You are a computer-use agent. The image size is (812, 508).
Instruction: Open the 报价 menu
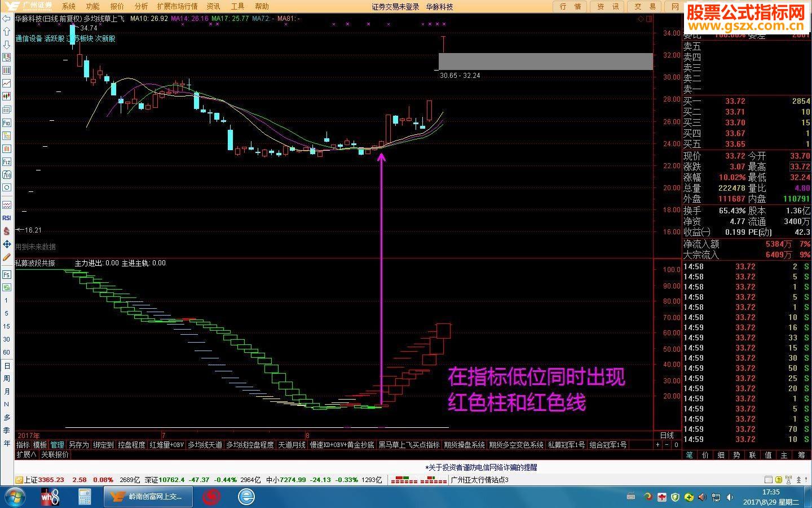coord(117,6)
